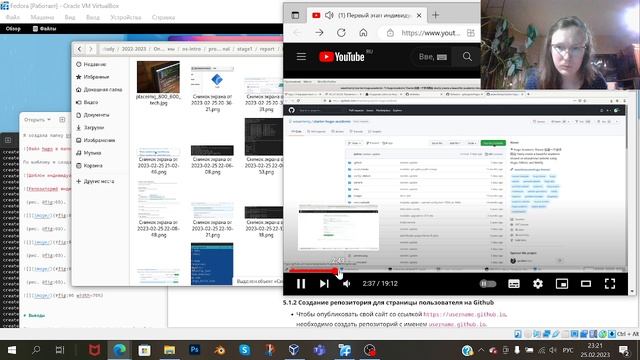Viewport: 640px width, 360px height.
Task: Open VirtualBox 'Вид' menu
Action: tap(70, 18)
